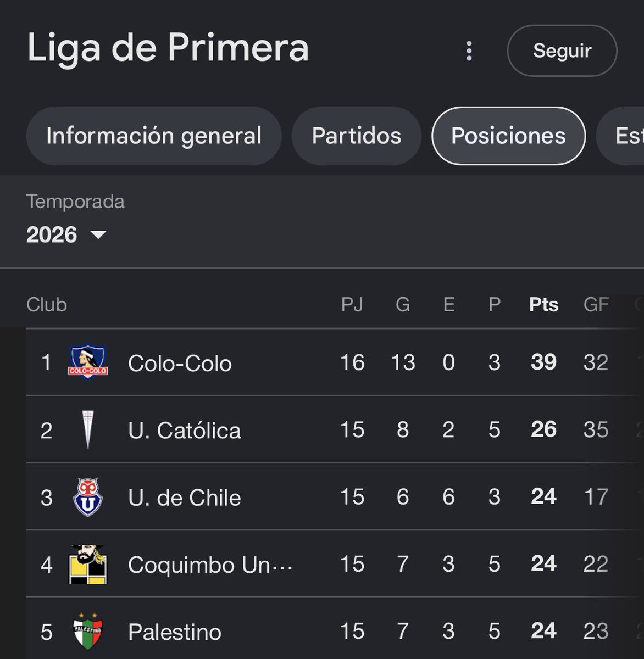The height and width of the screenshot is (659, 644).
Task: Select the Posiciones tab
Action: coord(508,136)
